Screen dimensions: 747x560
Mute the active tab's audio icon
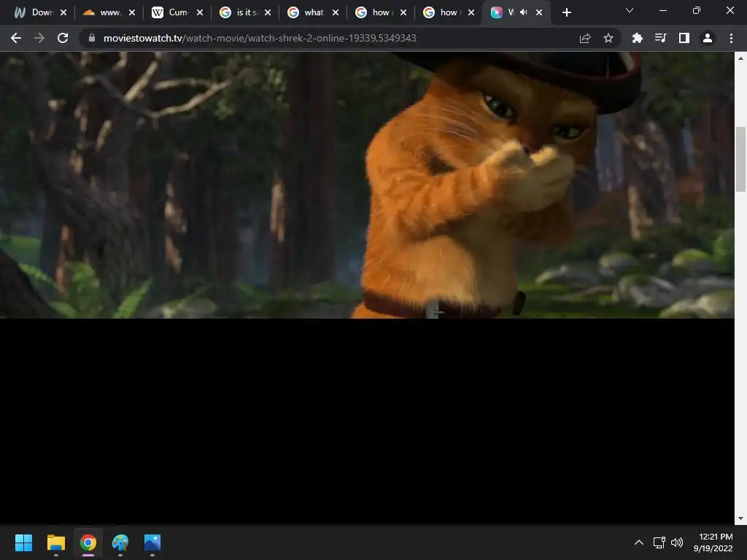pyautogui.click(x=524, y=12)
